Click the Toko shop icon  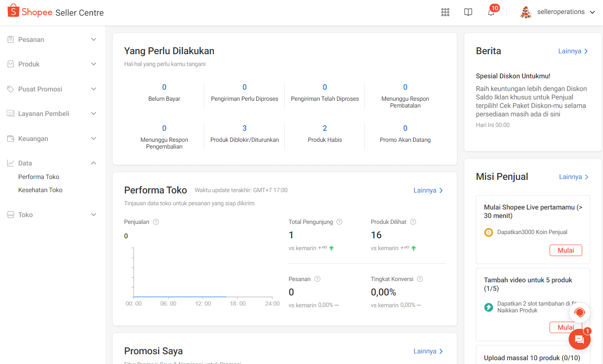point(11,215)
